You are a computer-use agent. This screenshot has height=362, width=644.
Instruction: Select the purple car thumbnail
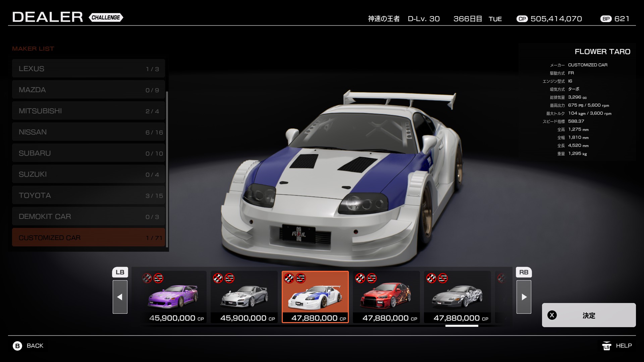(x=173, y=297)
